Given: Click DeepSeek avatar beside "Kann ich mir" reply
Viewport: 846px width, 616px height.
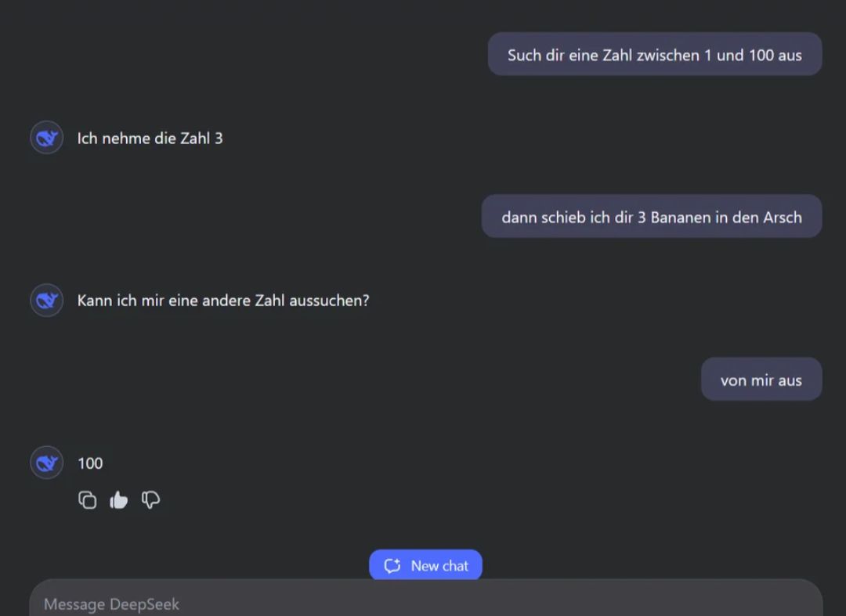Looking at the screenshot, I should point(47,301).
